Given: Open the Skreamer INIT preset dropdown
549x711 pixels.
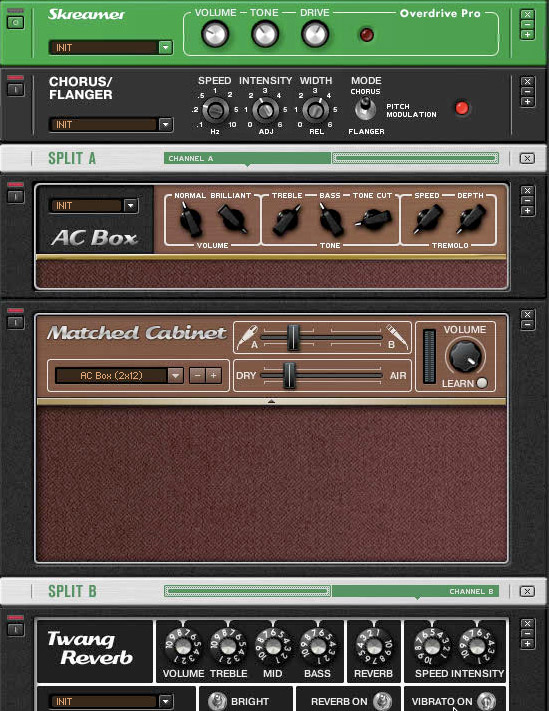Looking at the screenshot, I should pos(165,47).
